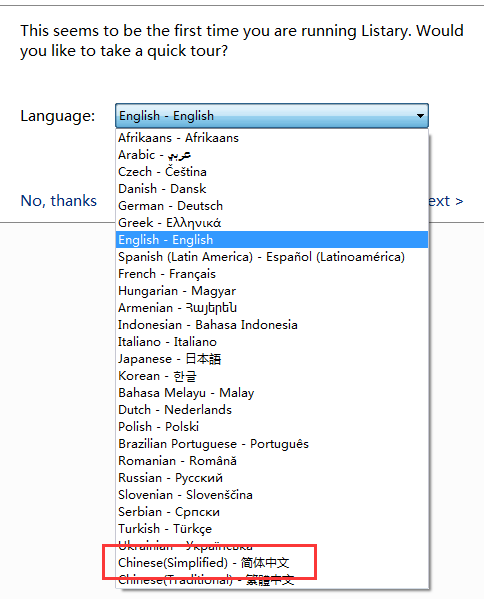The height and width of the screenshot is (599, 484).
Task: Select Korean language entry
Action: (272, 376)
